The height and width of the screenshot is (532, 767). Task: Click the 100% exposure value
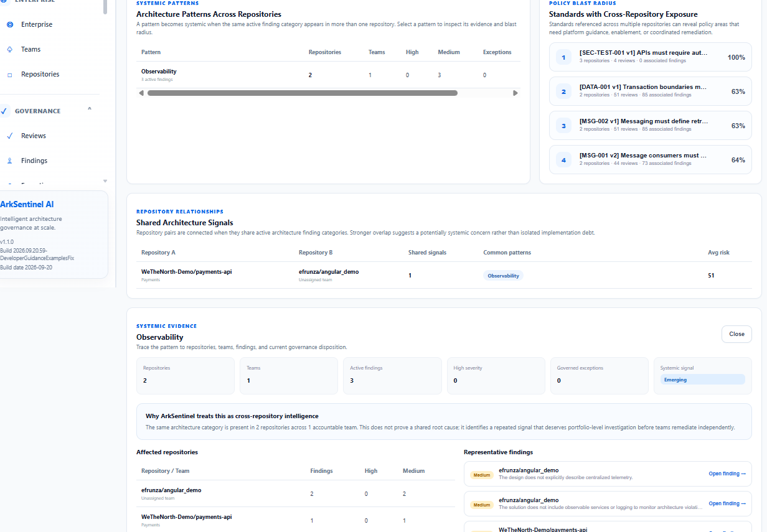coord(736,57)
